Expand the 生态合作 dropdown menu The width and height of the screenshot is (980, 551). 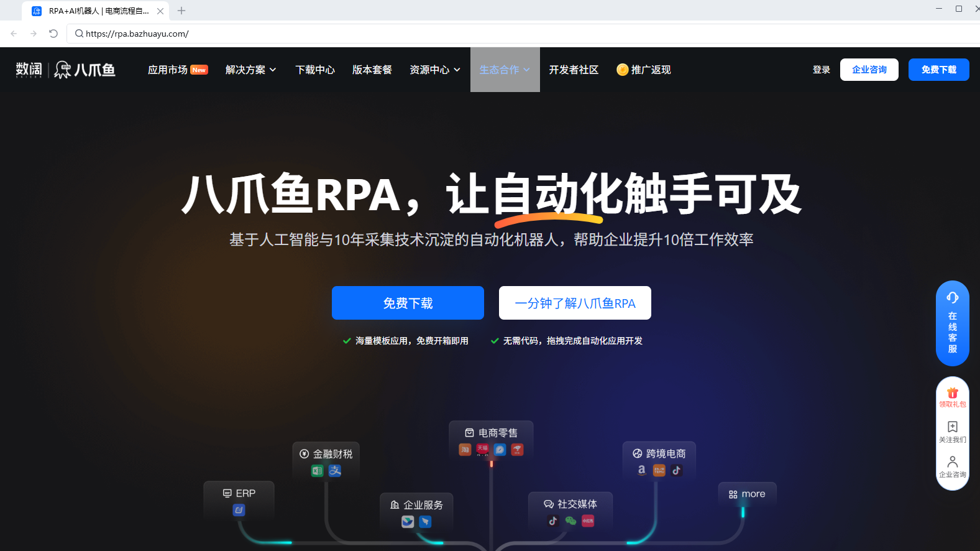[505, 70]
